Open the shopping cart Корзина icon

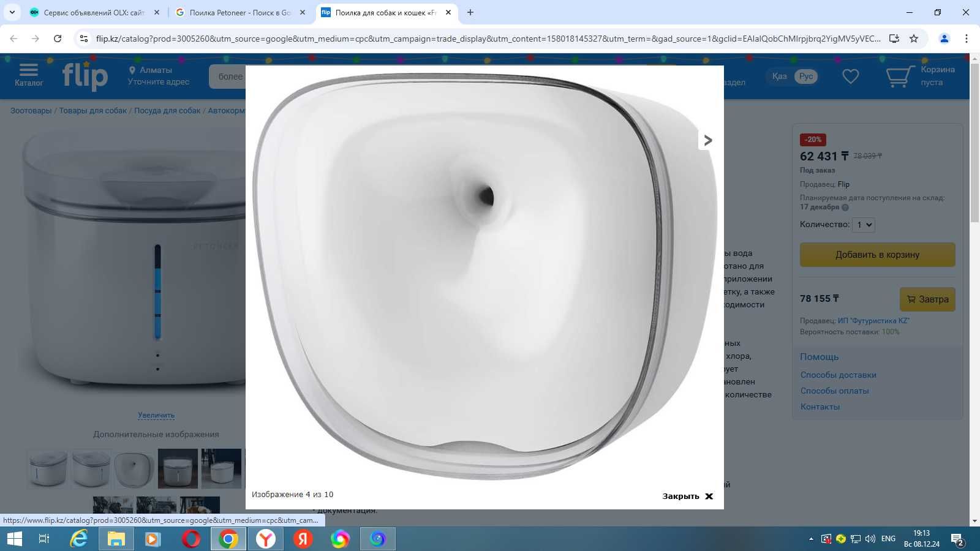(x=900, y=77)
